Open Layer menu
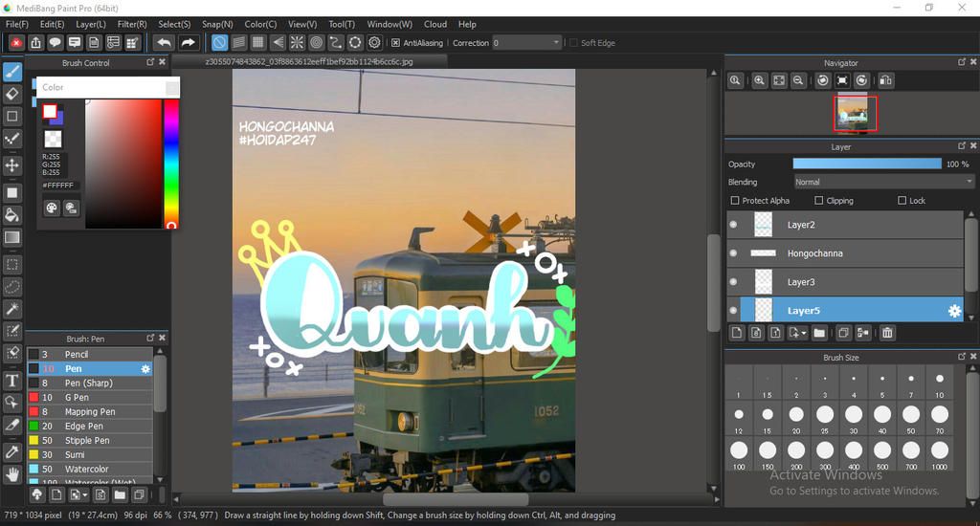 [x=91, y=24]
